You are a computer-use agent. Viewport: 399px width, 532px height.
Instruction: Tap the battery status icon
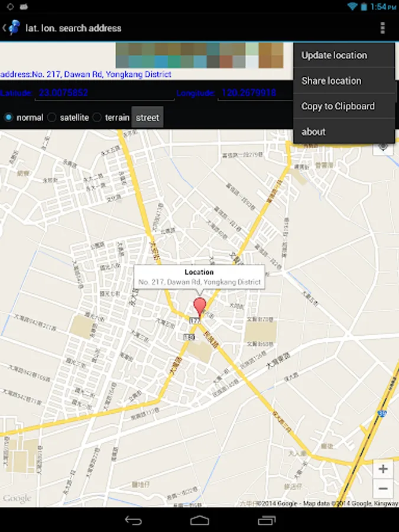pyautogui.click(x=364, y=7)
